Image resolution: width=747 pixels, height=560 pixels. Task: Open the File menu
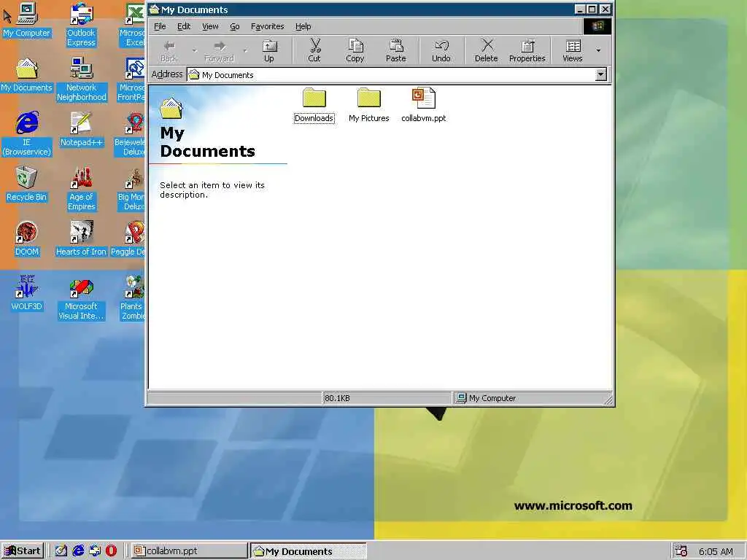click(x=160, y=26)
